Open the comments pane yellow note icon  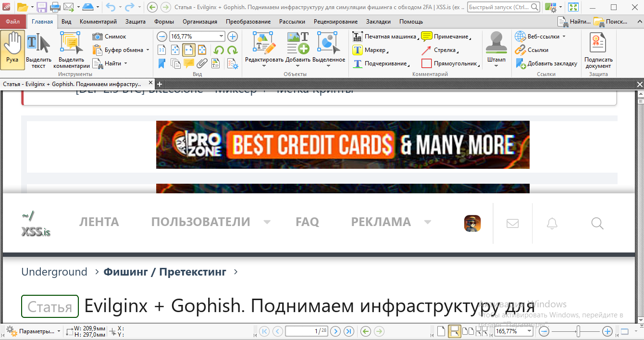click(189, 63)
